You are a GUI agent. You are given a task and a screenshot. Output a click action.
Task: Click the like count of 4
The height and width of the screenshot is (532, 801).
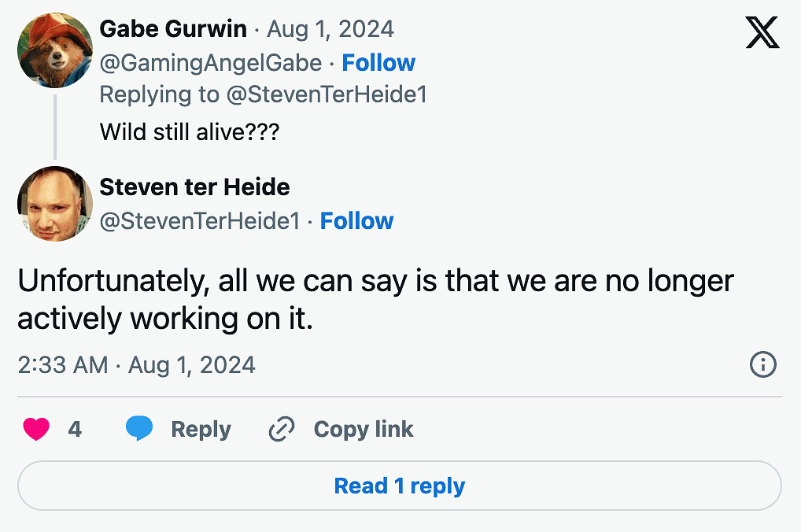[75, 429]
